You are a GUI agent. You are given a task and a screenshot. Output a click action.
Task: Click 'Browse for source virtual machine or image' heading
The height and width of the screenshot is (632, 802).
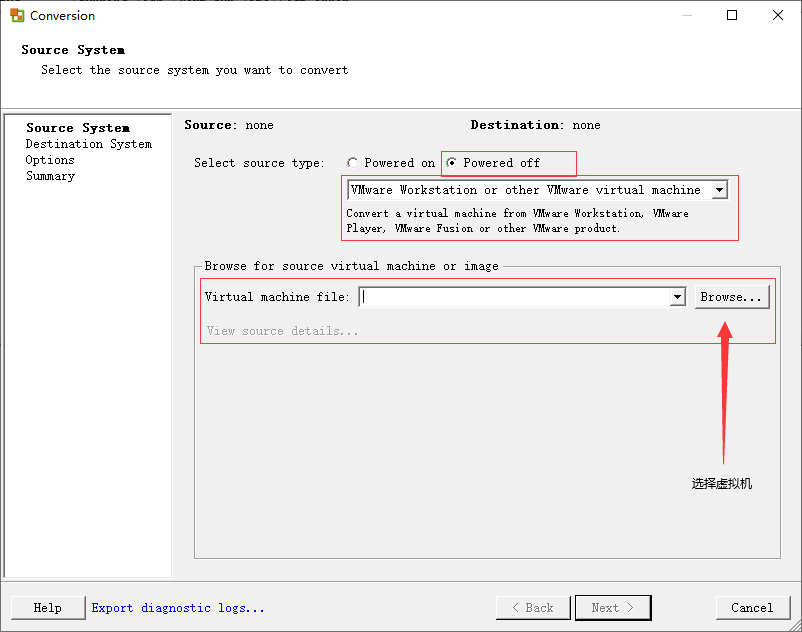click(x=351, y=266)
